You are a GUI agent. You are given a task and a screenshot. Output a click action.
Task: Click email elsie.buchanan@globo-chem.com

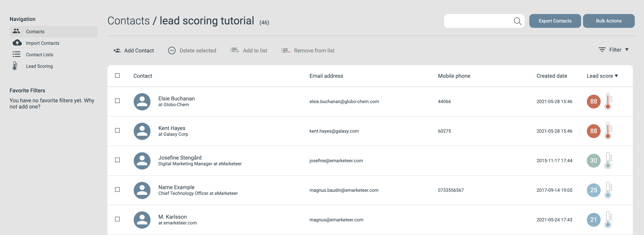pyautogui.click(x=344, y=101)
